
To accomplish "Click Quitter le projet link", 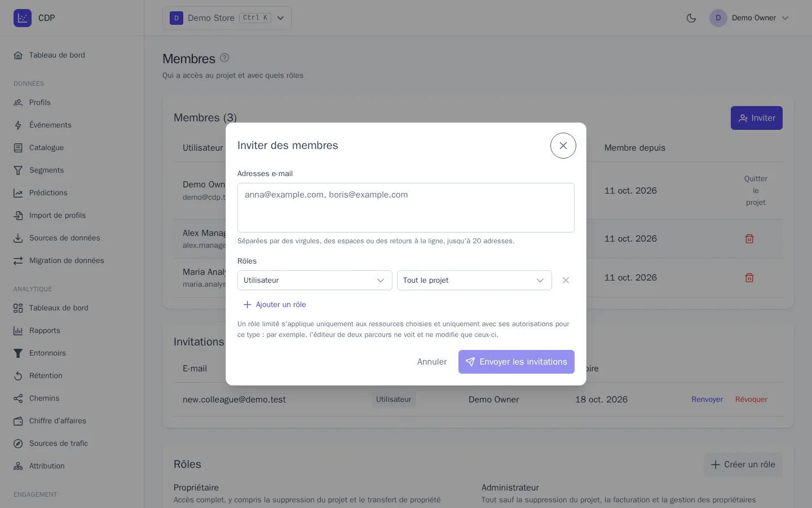I will click(x=756, y=191).
